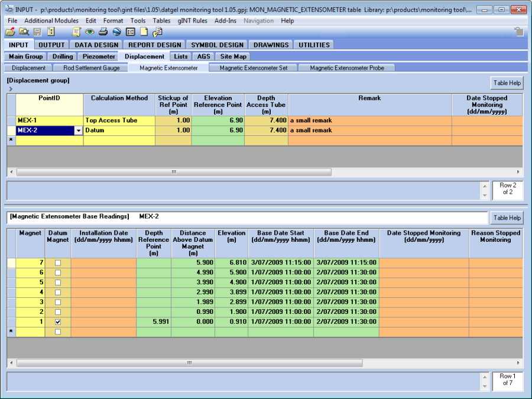Click the browse files magnifier folder icon
This screenshot has height=399, width=532.
[x=24, y=32]
